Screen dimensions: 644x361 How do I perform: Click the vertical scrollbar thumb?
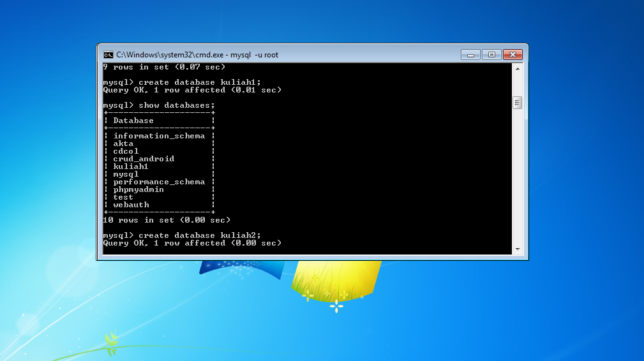[x=518, y=103]
